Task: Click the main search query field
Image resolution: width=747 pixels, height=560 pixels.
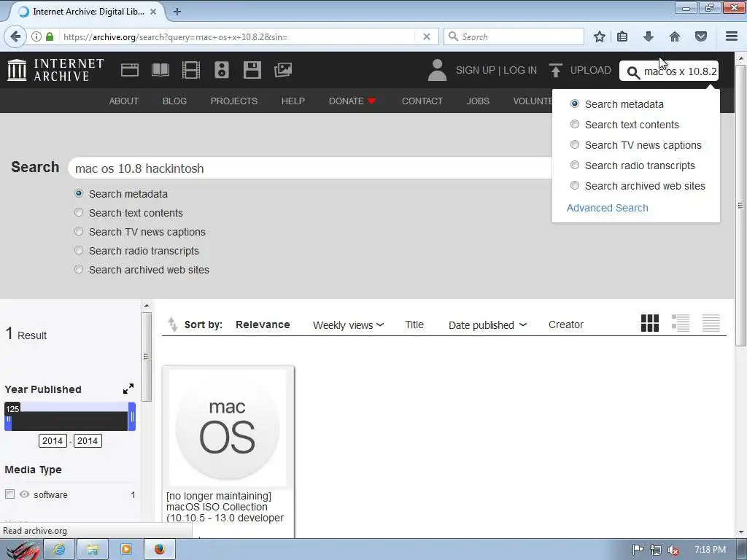Action: (309, 168)
